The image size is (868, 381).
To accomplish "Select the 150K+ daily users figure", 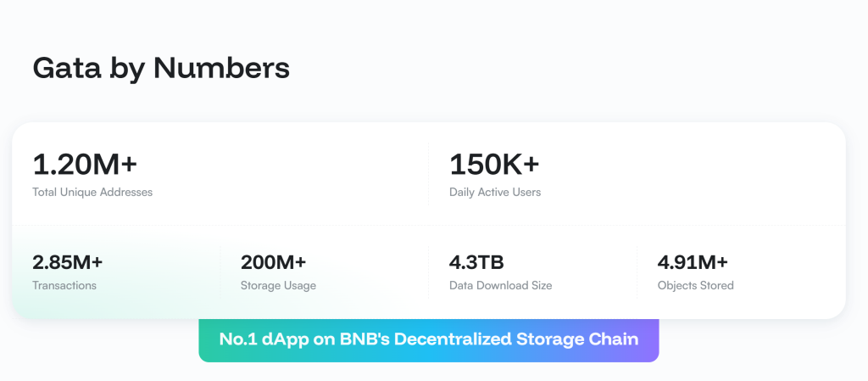I will (494, 165).
